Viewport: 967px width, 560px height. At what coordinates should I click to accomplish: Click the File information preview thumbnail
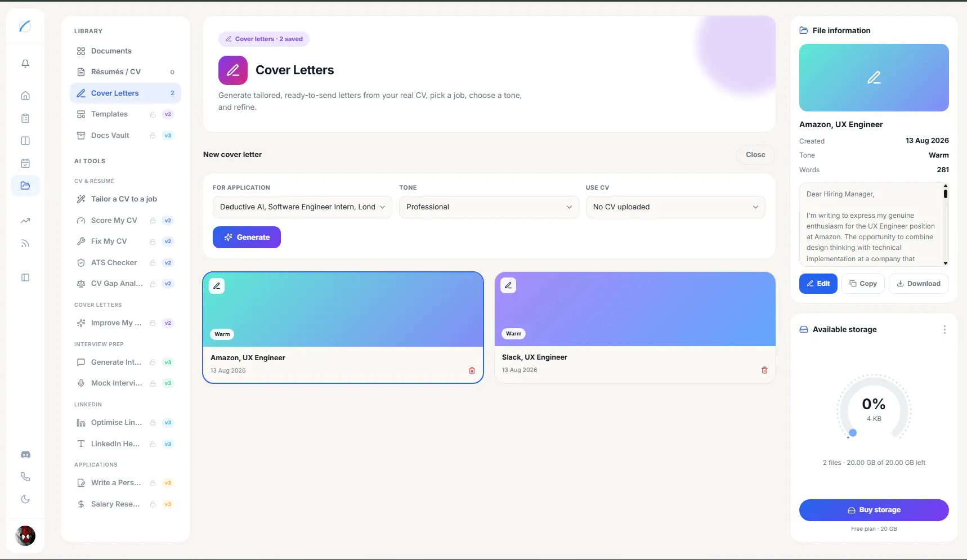874,78
